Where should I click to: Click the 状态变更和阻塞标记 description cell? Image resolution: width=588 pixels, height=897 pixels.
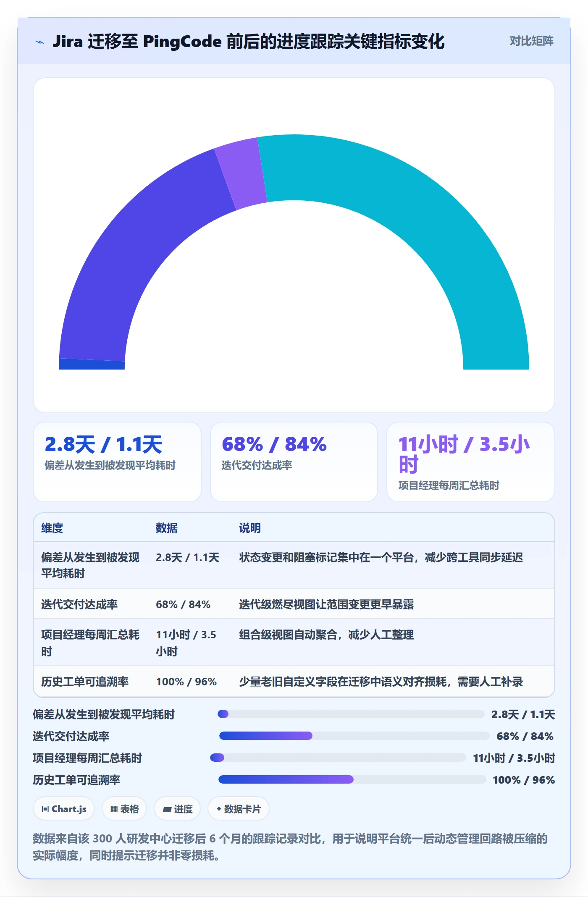pos(381,557)
